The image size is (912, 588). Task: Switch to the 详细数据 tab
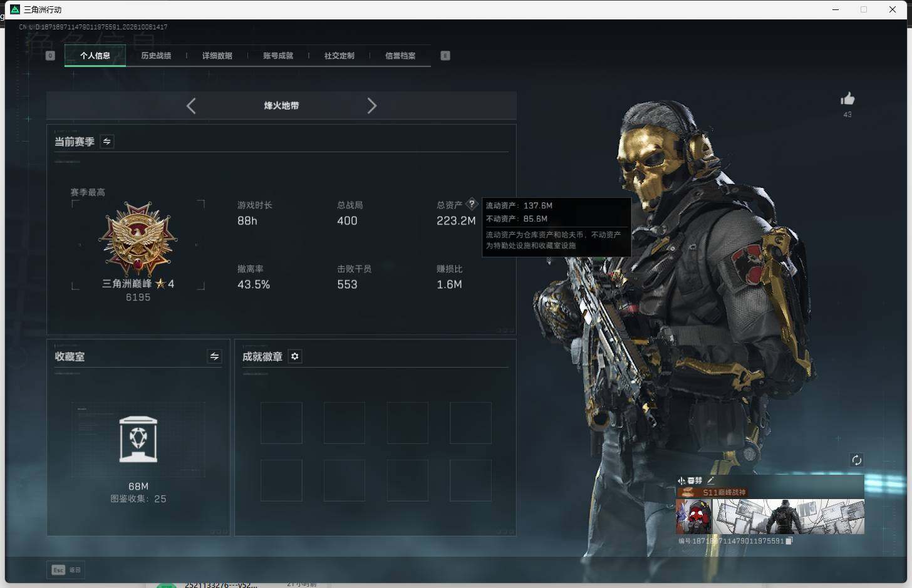[x=217, y=56]
